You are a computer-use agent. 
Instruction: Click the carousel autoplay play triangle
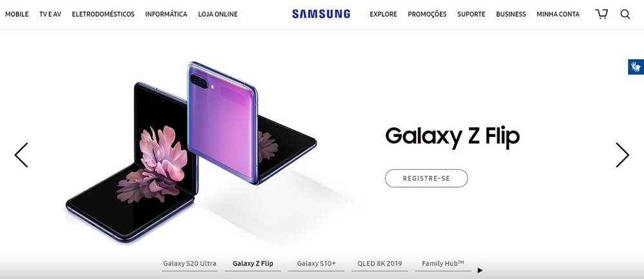tap(480, 271)
